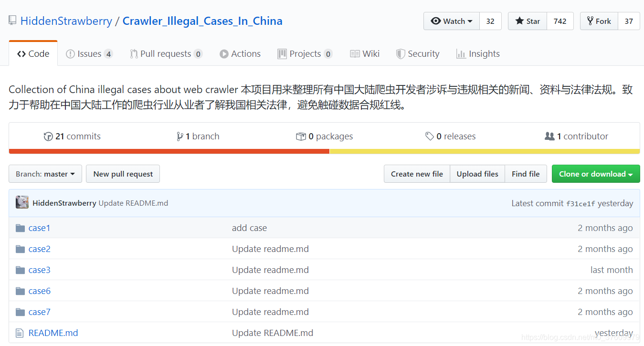The width and height of the screenshot is (644, 346).
Task: Click the case6 folder icon
Action: click(20, 291)
